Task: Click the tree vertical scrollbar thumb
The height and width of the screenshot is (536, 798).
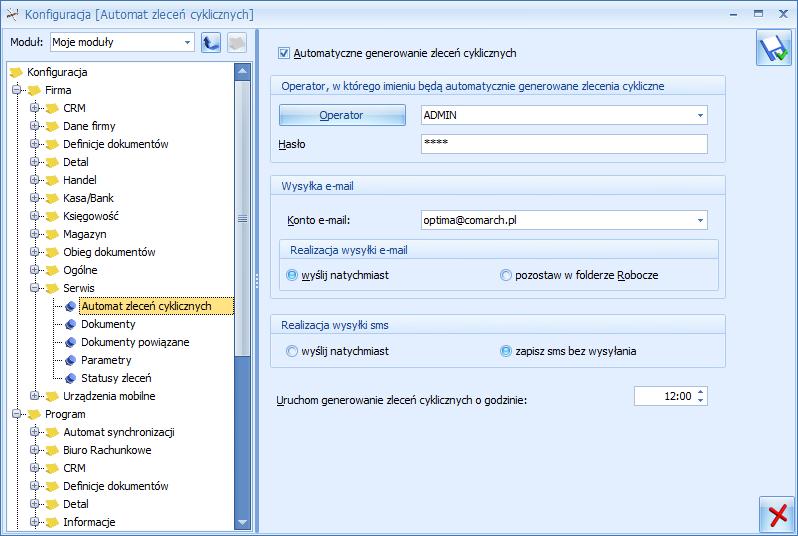Action: pyautogui.click(x=242, y=218)
